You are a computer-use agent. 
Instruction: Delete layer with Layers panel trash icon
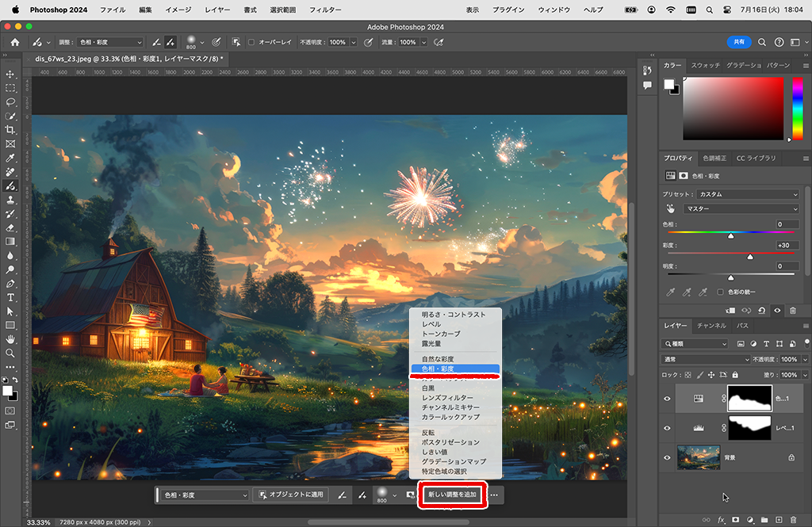tap(793, 520)
